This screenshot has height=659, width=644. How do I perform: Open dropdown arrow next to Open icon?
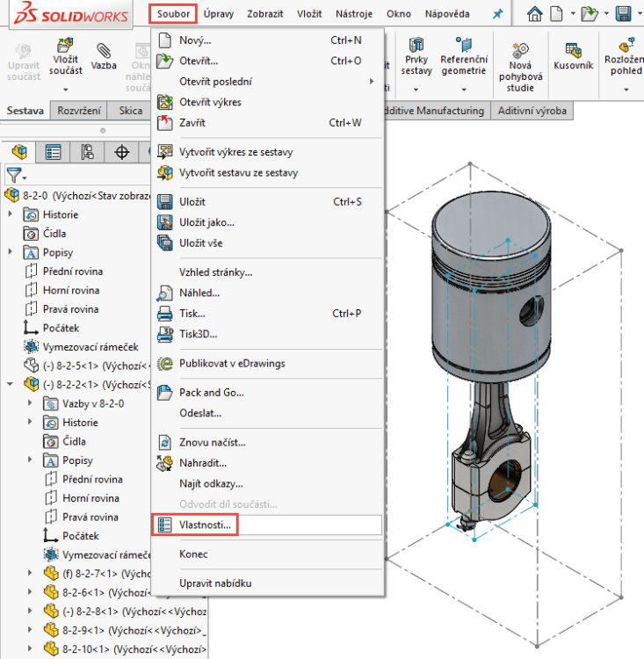point(606,14)
